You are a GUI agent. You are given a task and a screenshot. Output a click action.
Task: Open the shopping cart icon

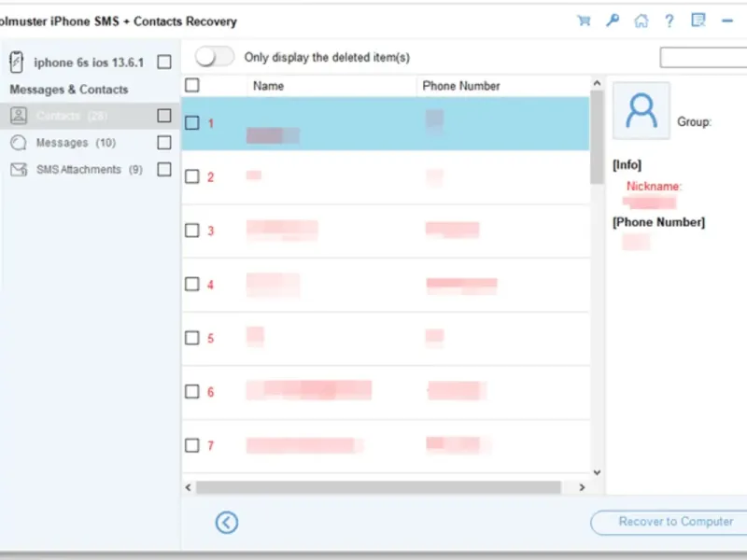click(x=584, y=21)
